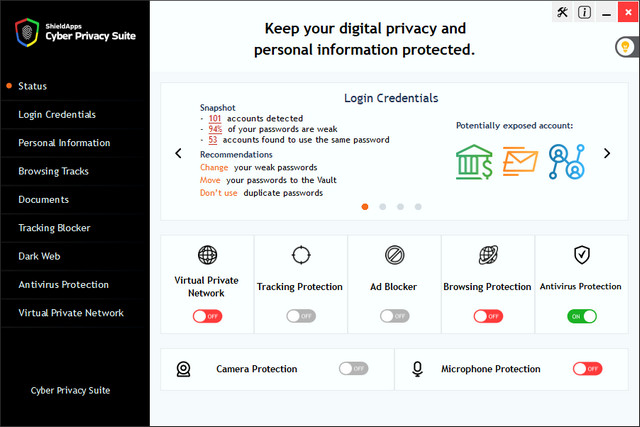Open Tracking Blocker in sidebar

click(75, 228)
